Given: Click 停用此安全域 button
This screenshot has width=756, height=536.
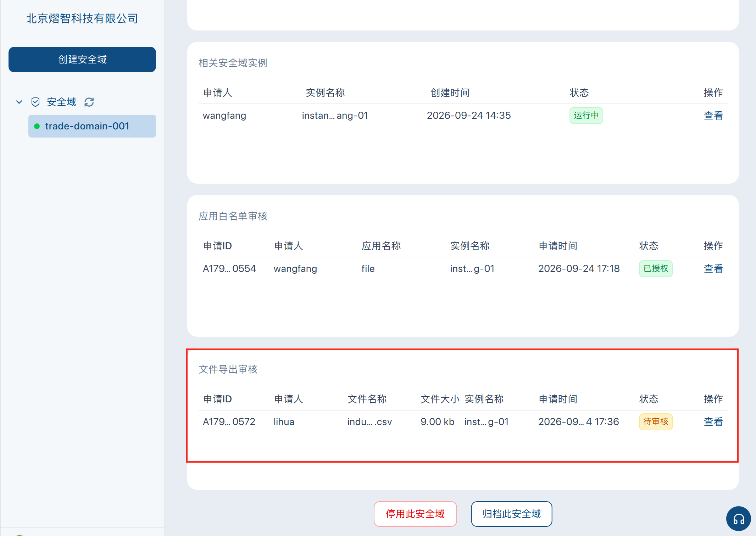Looking at the screenshot, I should (x=415, y=514).
